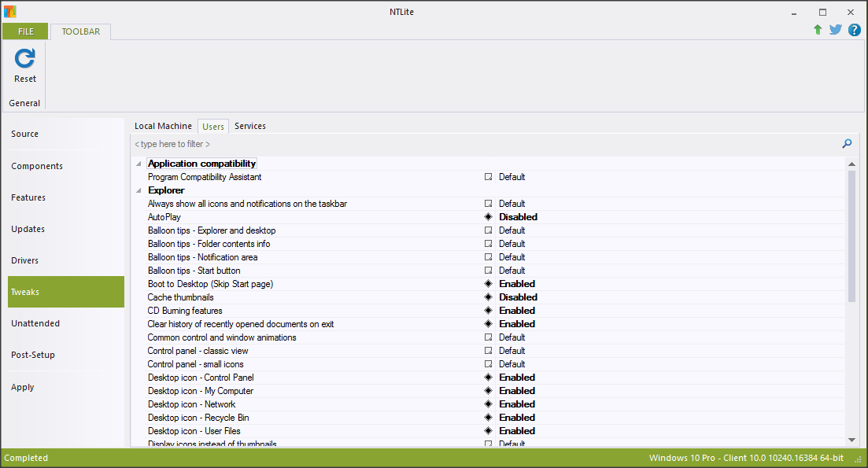Click the blue help question mark icon
This screenshot has width=868, height=468.
(x=854, y=30)
